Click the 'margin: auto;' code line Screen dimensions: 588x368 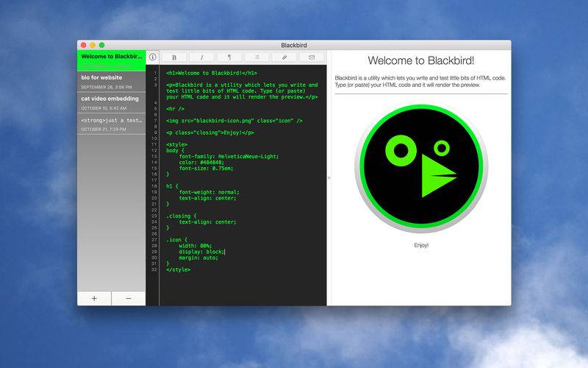(x=198, y=258)
